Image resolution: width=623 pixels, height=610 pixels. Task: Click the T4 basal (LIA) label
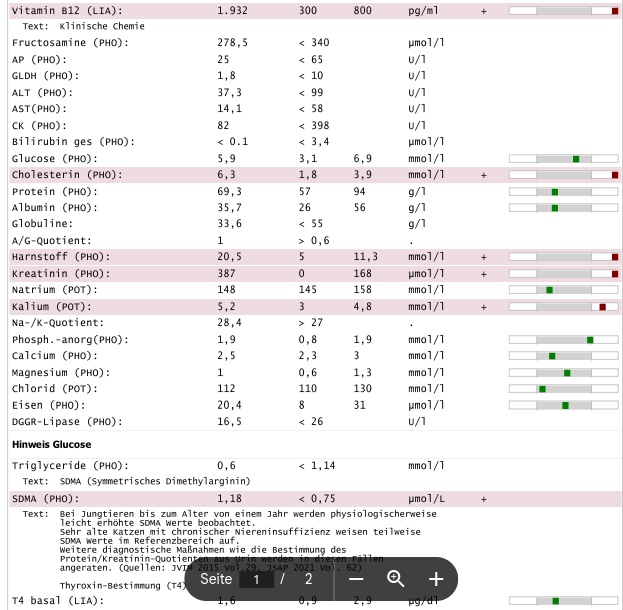(58, 600)
